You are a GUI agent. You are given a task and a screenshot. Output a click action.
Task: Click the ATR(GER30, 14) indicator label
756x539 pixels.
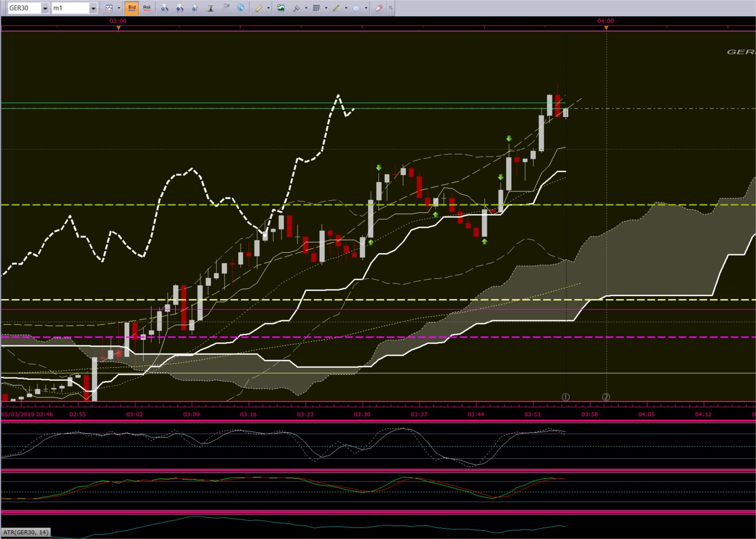(x=26, y=532)
